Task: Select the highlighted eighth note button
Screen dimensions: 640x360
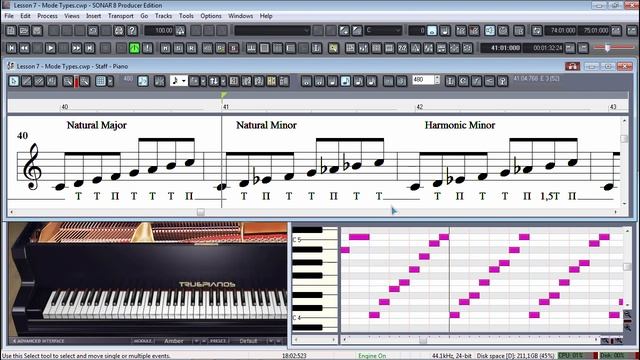Action: click(345, 81)
